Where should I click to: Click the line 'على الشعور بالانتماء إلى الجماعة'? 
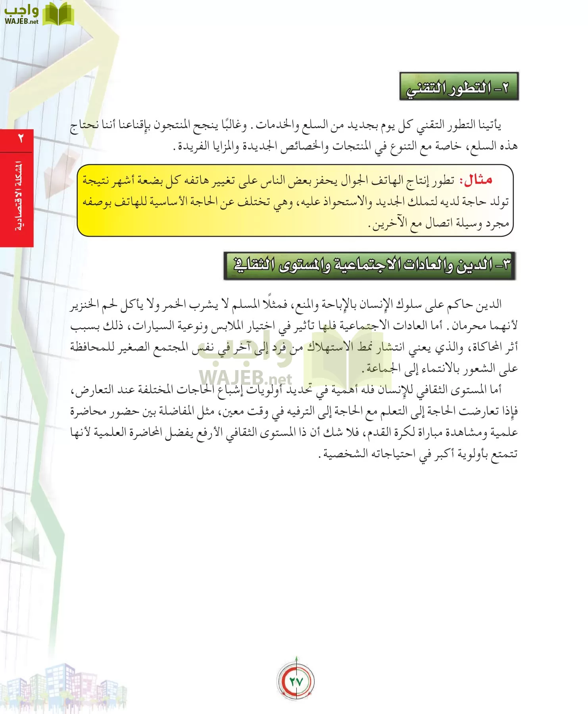coord(440,369)
